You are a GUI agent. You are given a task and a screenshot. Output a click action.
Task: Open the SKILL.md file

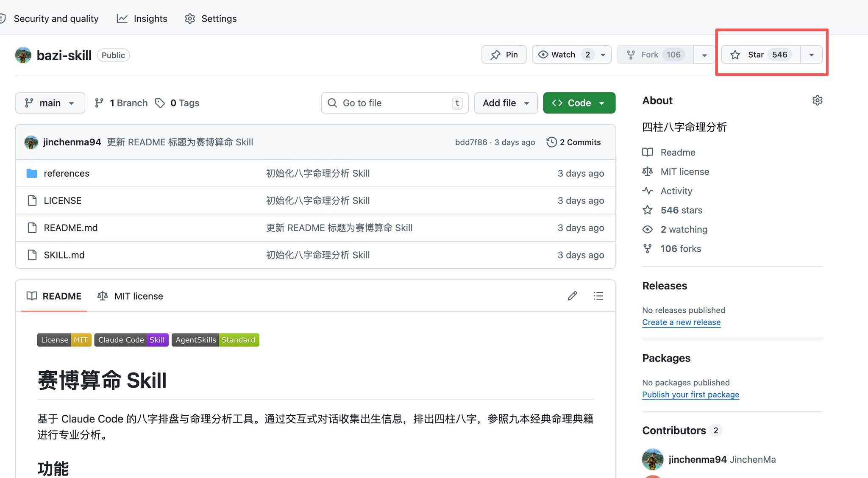[64, 255]
